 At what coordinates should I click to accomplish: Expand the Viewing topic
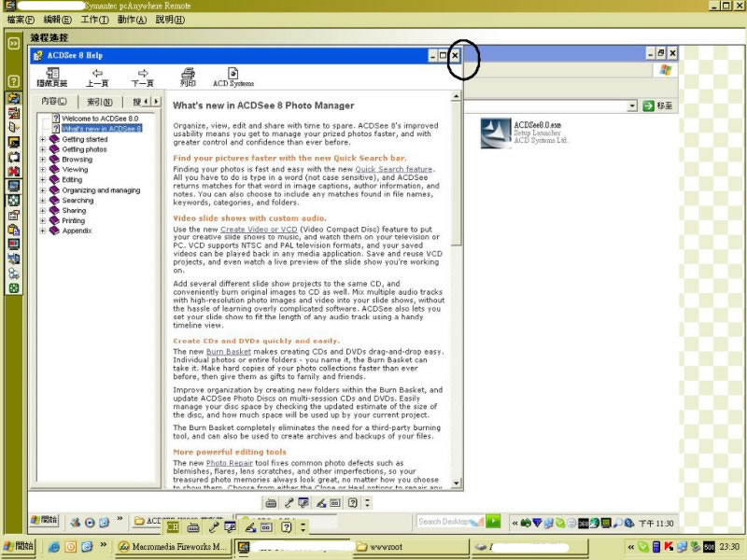coord(43,170)
